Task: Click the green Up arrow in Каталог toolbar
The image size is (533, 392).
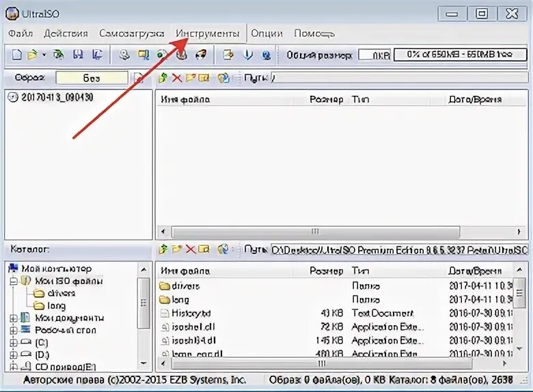Action: click(163, 249)
